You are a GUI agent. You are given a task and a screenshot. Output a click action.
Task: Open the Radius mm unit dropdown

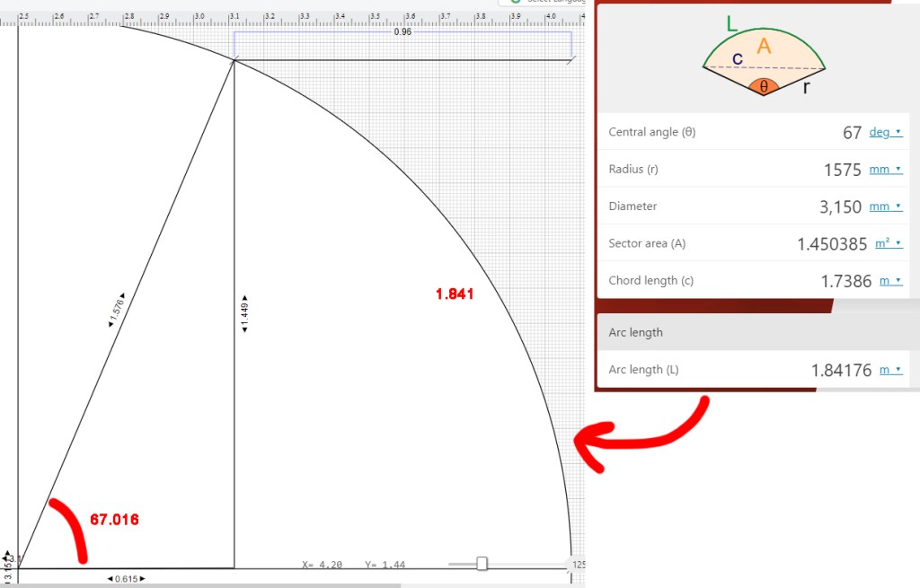pos(884,170)
